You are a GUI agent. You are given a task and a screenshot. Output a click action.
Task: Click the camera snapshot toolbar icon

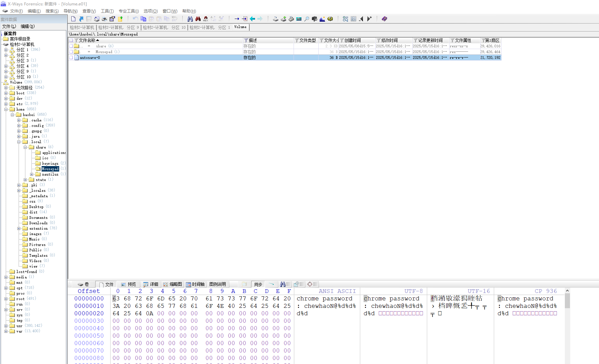314,19
